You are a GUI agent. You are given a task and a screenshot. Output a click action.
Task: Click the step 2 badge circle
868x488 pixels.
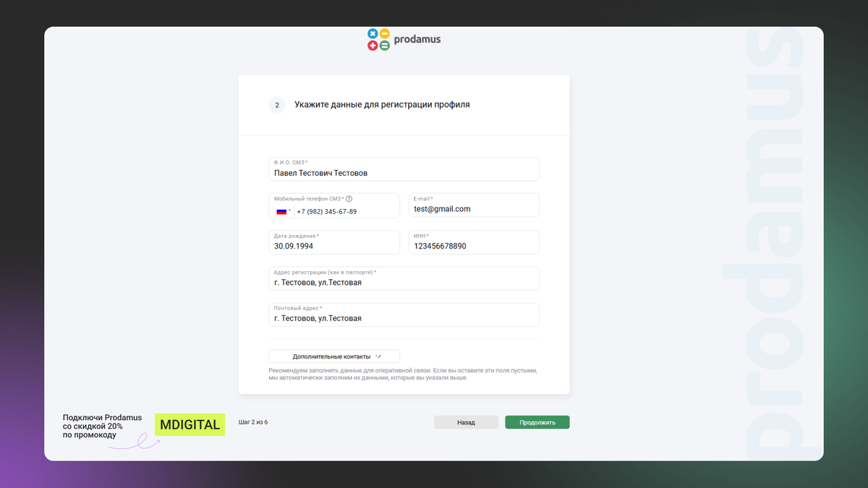pyautogui.click(x=277, y=105)
